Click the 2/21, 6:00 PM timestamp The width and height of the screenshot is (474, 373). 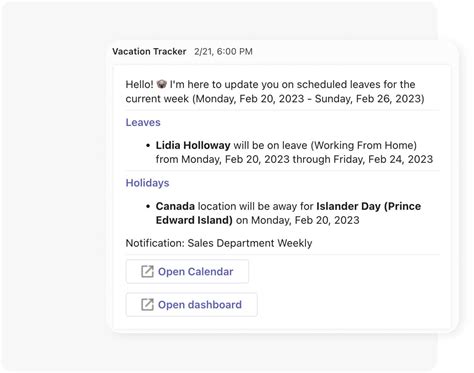click(x=223, y=52)
